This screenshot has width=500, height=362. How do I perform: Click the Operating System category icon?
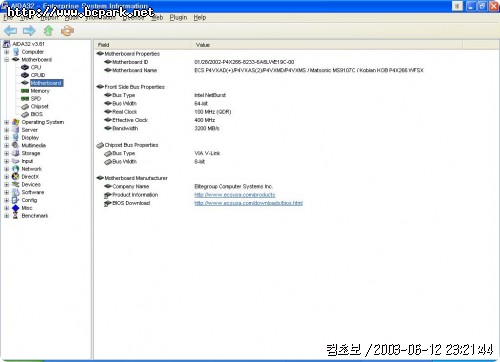pyautogui.click(x=16, y=122)
